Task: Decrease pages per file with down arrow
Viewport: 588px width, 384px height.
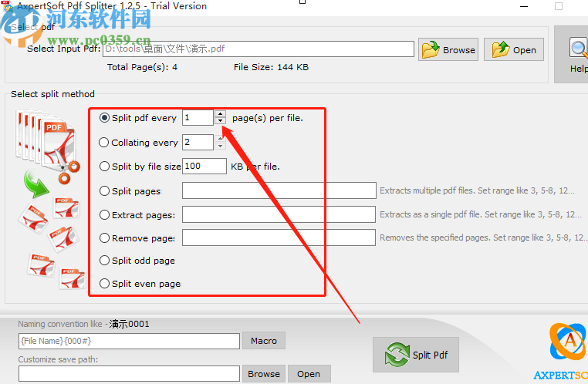Action: (x=221, y=120)
